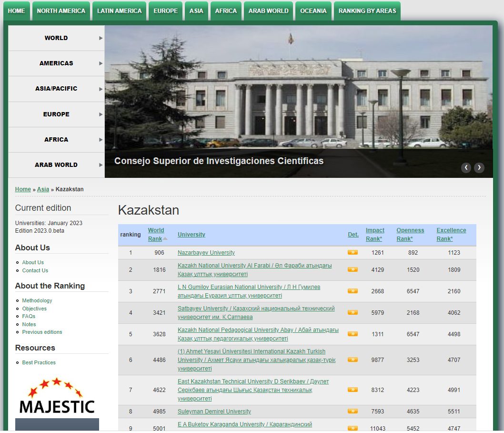Click the Kazakstan page heading
The image size is (504, 433).
(149, 210)
